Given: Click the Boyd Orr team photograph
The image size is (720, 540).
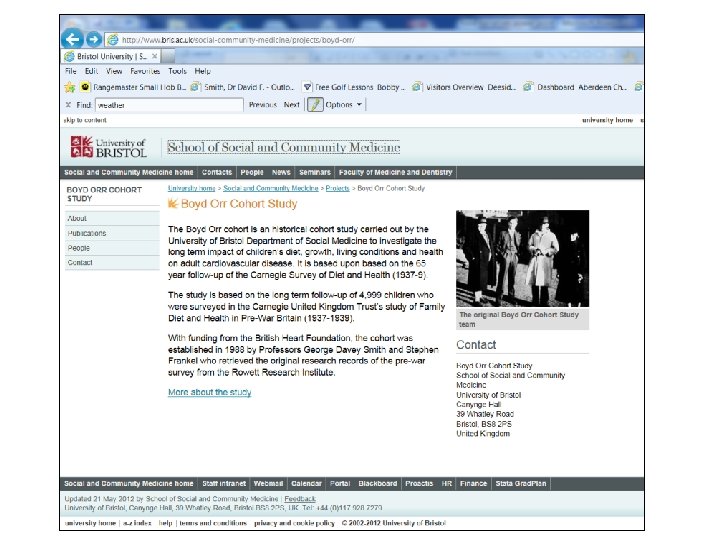Looking at the screenshot, I should pos(522,259).
